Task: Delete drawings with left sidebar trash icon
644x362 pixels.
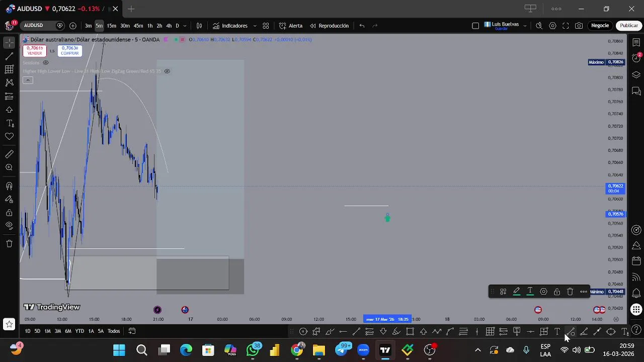Action: point(9,244)
